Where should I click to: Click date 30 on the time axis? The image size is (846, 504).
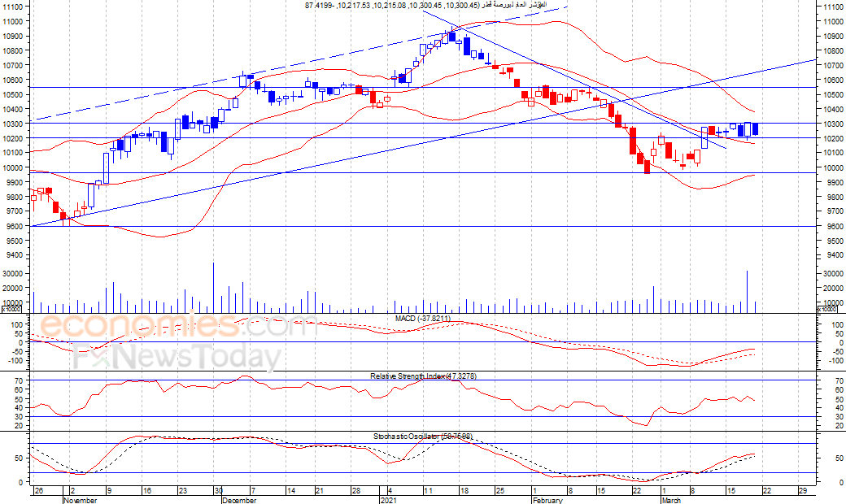(219, 491)
